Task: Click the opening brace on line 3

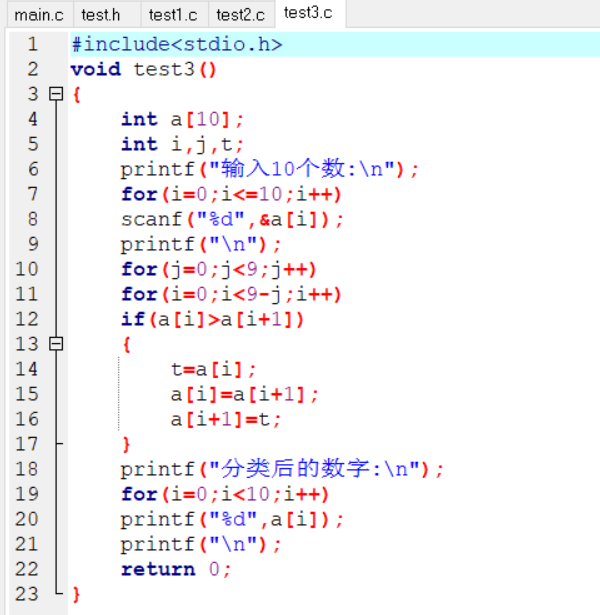Action: tap(76, 94)
